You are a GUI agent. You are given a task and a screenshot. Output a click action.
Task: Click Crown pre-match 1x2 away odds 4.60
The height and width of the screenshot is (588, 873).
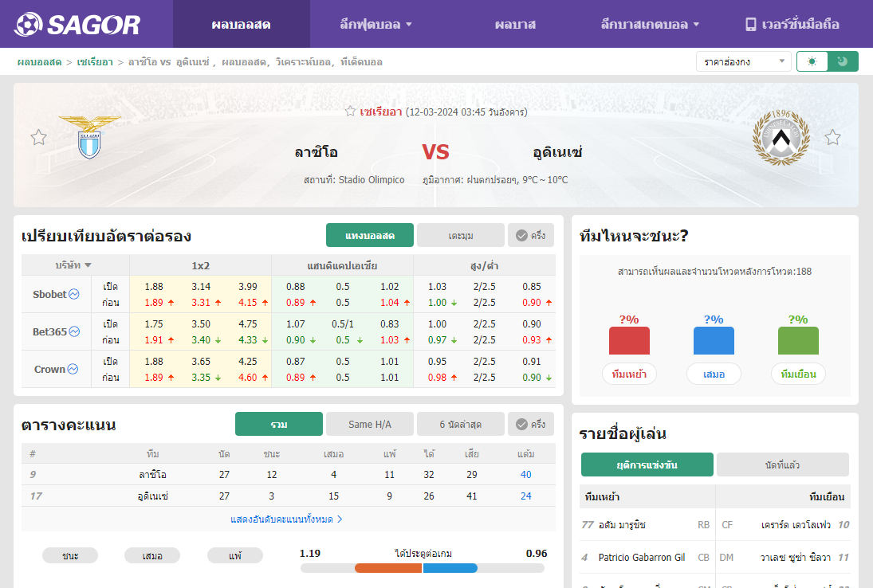tap(248, 377)
